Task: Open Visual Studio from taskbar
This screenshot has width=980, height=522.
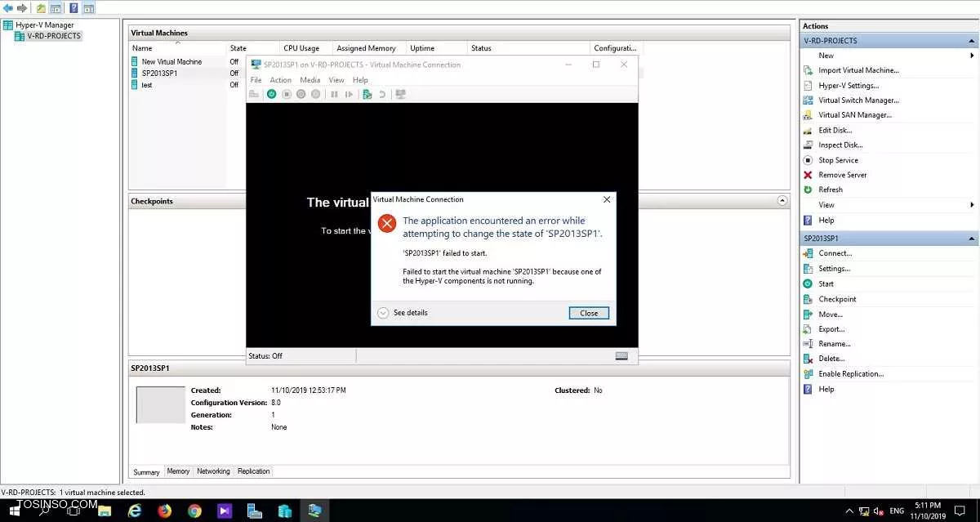Action: click(x=225, y=511)
